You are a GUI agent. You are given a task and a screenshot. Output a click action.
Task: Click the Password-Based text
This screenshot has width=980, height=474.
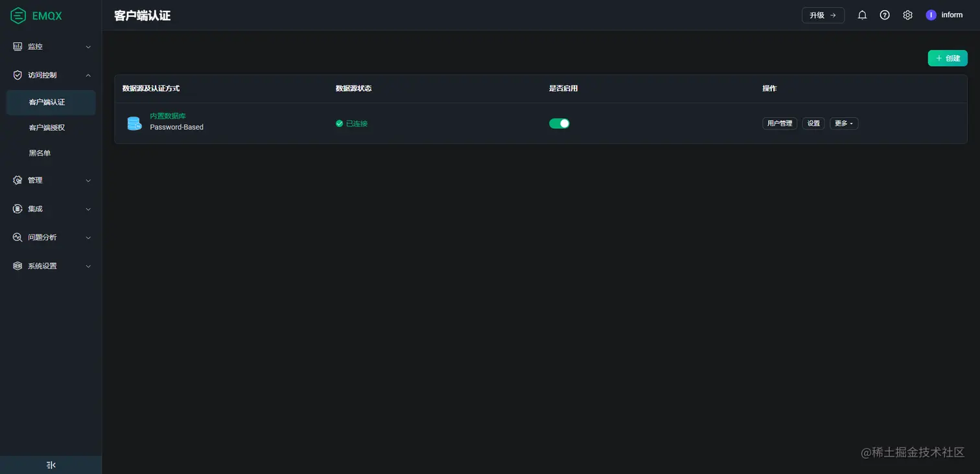(x=177, y=127)
